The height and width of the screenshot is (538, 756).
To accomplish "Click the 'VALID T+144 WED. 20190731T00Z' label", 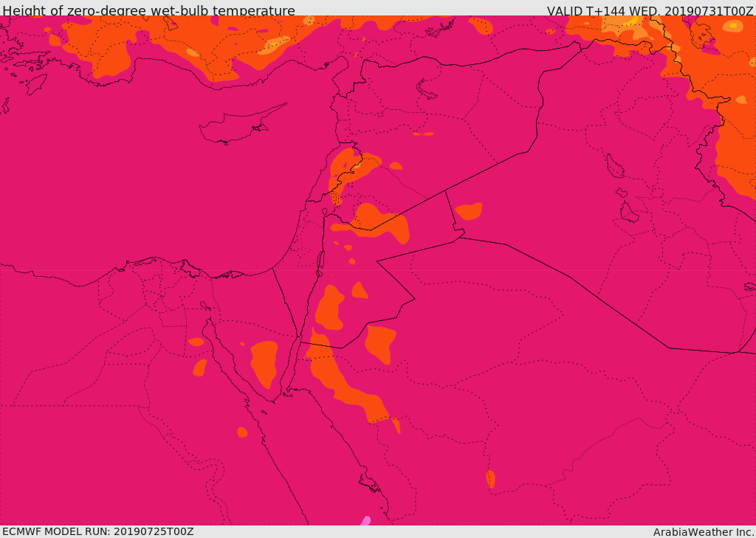I will [x=650, y=10].
